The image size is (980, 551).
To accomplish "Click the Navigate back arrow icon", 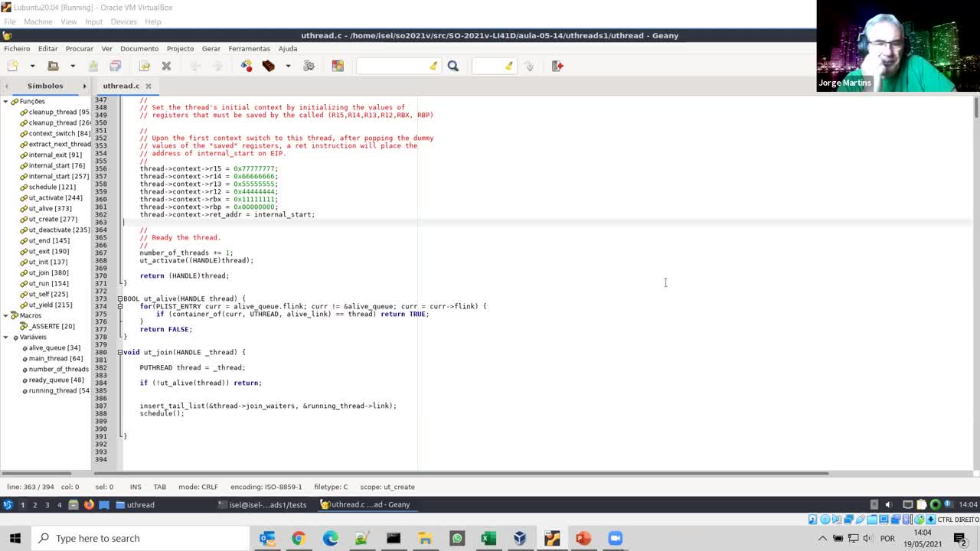I will [x=195, y=66].
